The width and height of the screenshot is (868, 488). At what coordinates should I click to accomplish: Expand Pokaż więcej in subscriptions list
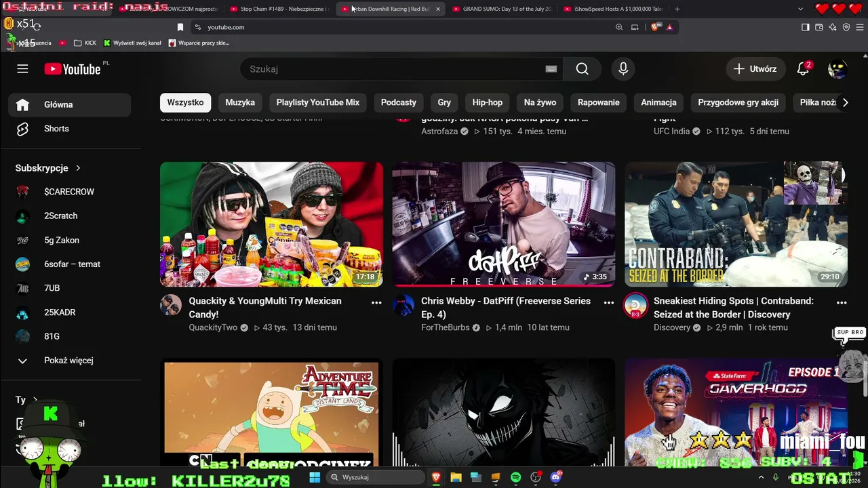pos(69,361)
